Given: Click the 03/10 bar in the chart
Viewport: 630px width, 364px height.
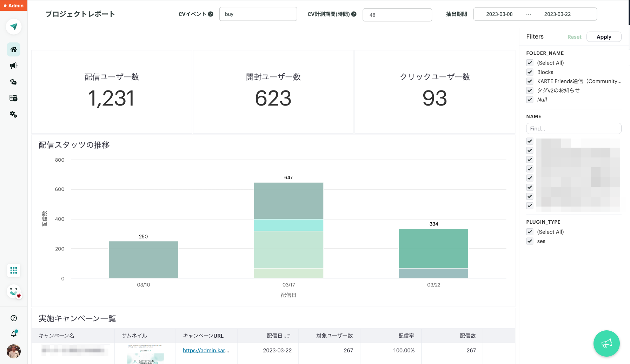Looking at the screenshot, I should tap(143, 259).
